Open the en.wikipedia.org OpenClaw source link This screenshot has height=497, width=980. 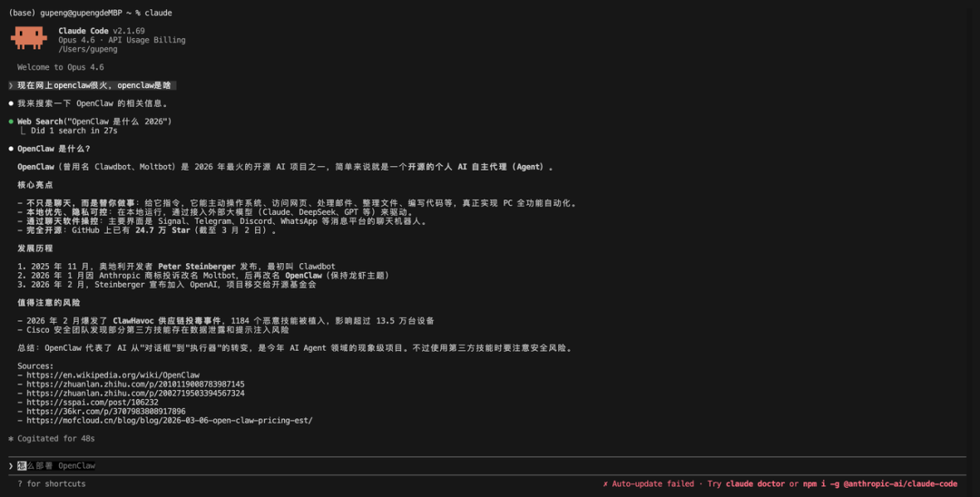[x=113, y=375]
